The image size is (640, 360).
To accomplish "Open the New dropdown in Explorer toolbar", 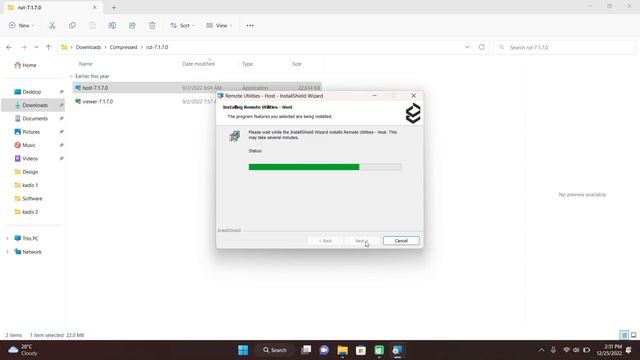I will click(22, 25).
